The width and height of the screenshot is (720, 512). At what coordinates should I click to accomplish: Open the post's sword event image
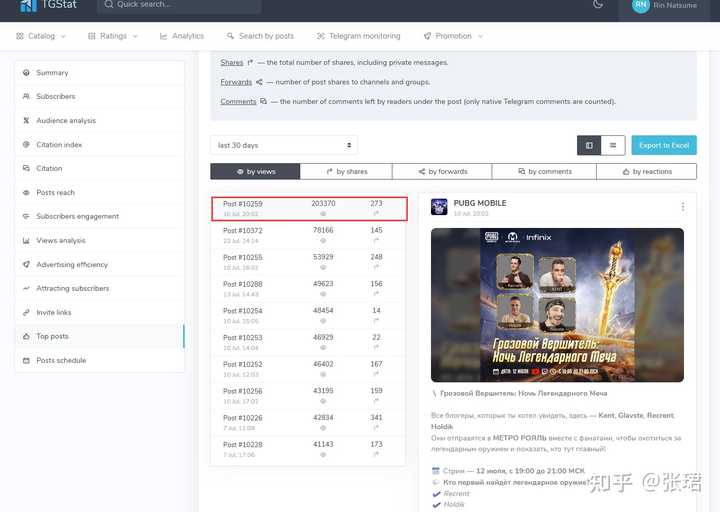coord(557,305)
